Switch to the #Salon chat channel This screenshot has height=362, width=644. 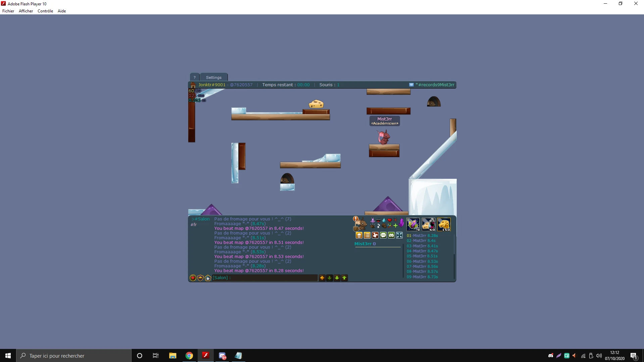pyautogui.click(x=201, y=219)
